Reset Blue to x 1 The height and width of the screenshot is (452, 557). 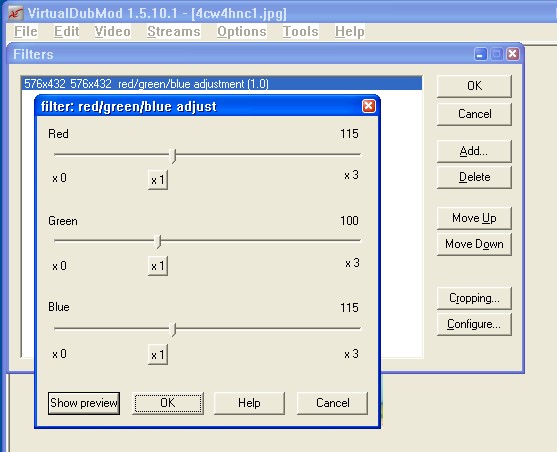(158, 355)
